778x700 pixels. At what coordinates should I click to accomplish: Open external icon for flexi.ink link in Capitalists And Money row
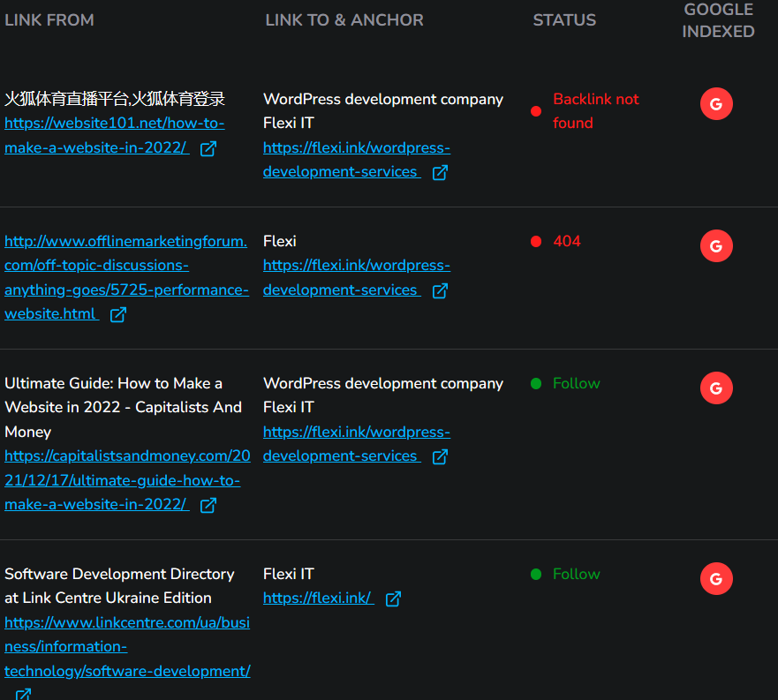440,456
